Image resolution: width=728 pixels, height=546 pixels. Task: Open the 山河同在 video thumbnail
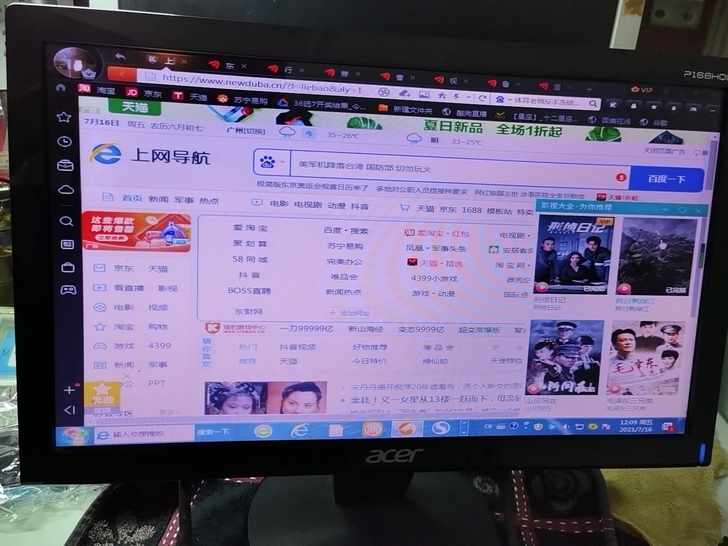pyautogui.click(x=565, y=357)
